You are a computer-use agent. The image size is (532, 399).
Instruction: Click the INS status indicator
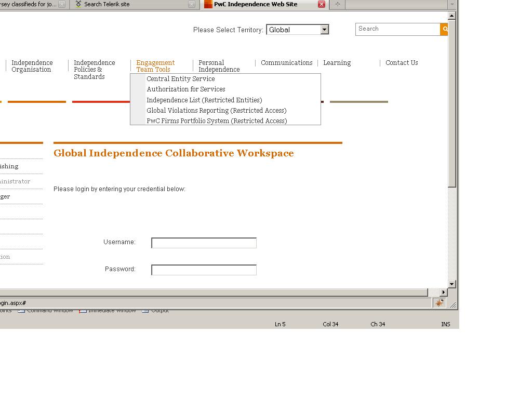pos(445,324)
